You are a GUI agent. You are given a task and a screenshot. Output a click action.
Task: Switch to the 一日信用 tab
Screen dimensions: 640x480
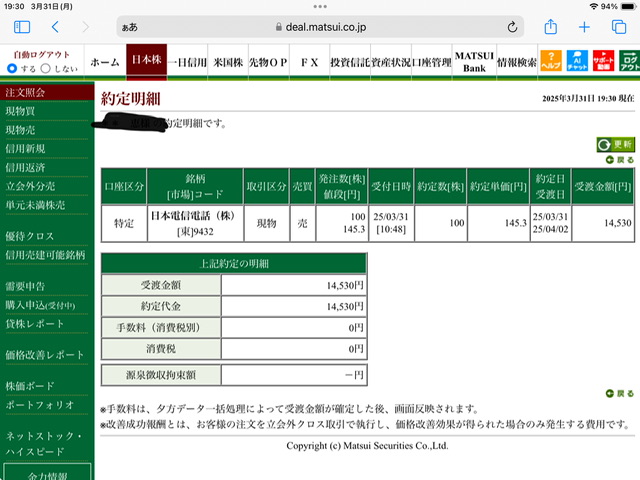click(187, 62)
